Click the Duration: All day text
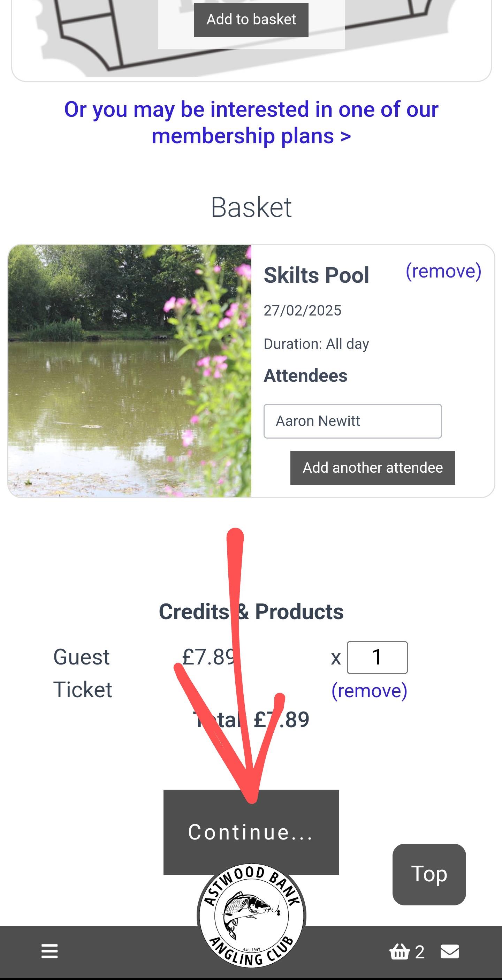 (317, 344)
